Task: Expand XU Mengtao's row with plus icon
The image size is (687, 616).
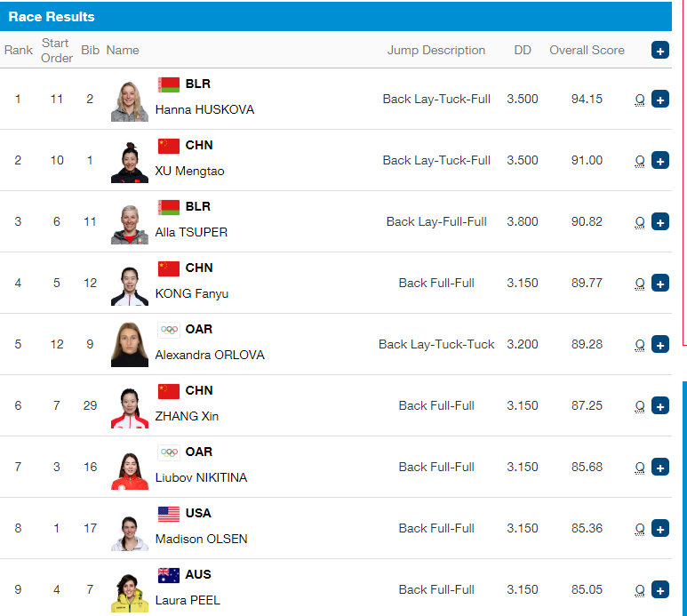Action: [x=659, y=160]
